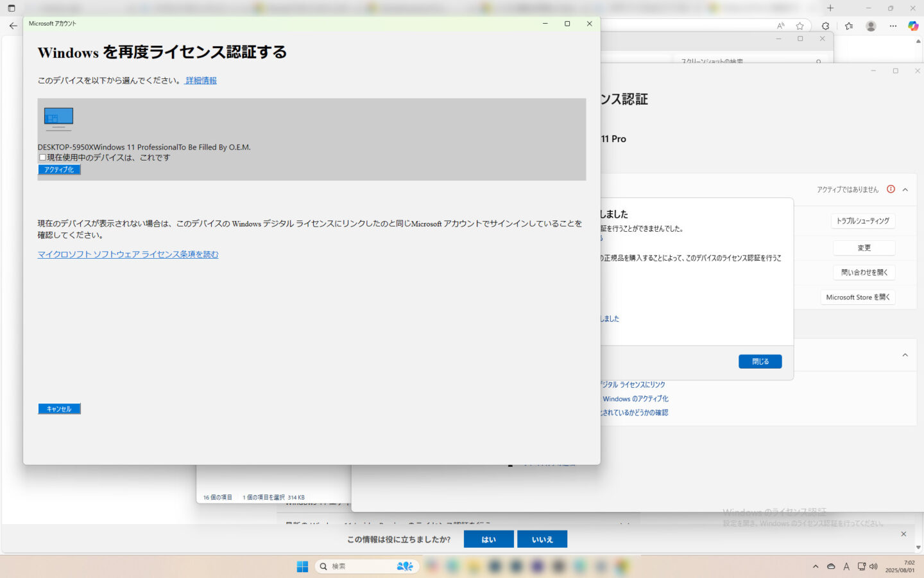Click the キャンセル button
This screenshot has width=924, height=578.
point(59,408)
